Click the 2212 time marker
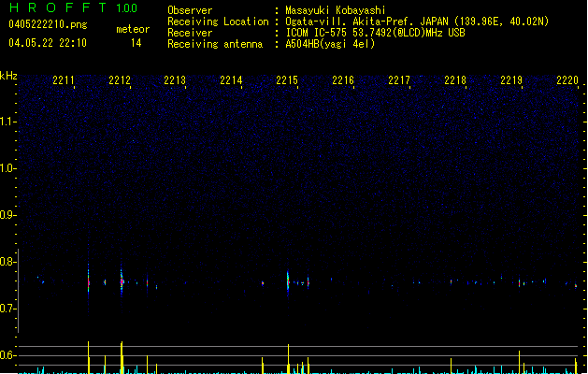This screenshot has height=374, width=588. point(120,80)
